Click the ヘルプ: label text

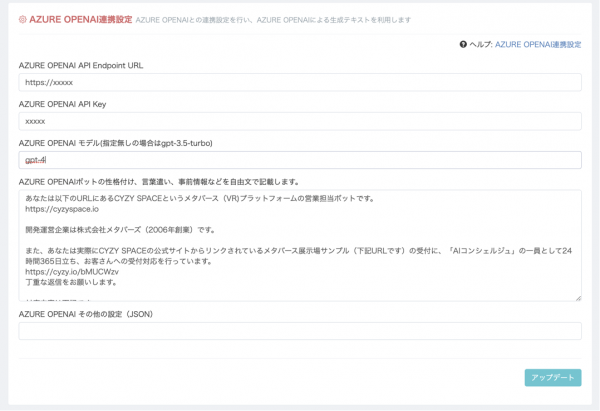pyautogui.click(x=481, y=44)
